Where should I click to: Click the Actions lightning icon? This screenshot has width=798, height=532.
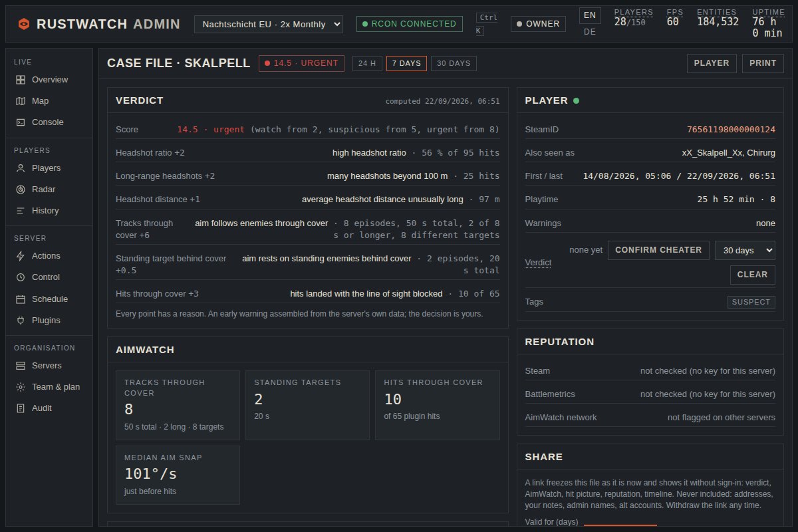(x=21, y=256)
